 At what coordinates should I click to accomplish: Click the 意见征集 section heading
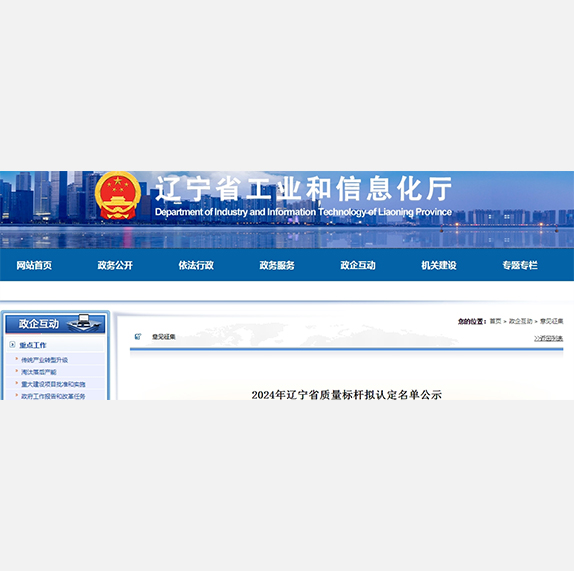pos(164,337)
